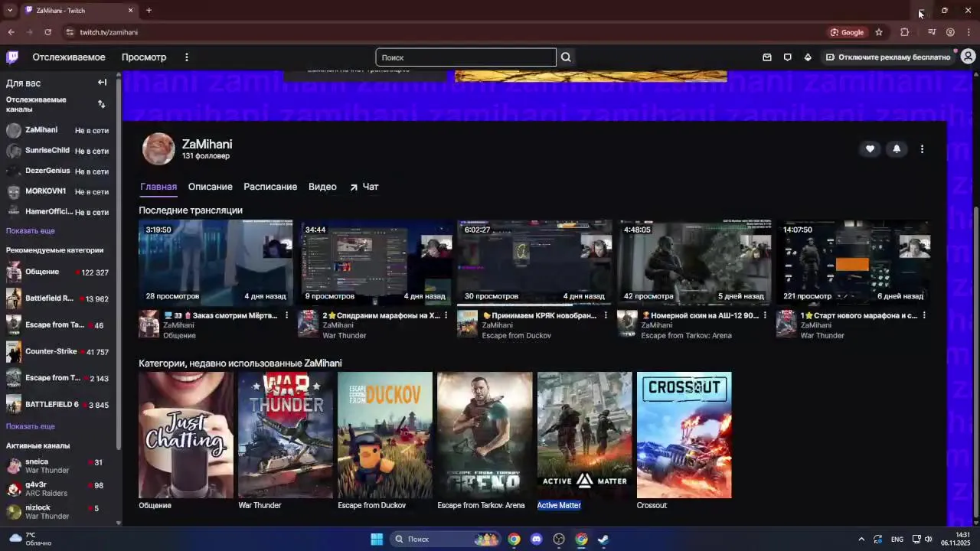Open options for Принимаем КРЯК video
The width and height of the screenshot is (980, 551).
click(x=606, y=315)
